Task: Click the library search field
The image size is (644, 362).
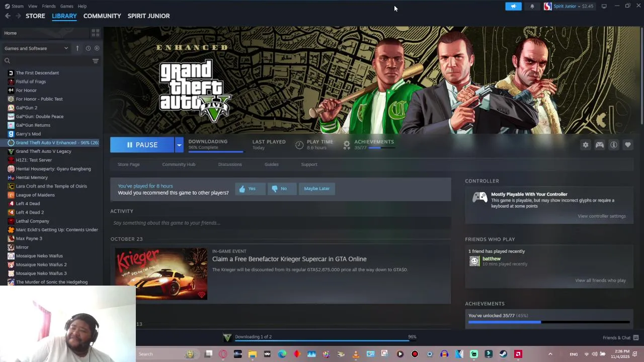Action: (48, 61)
